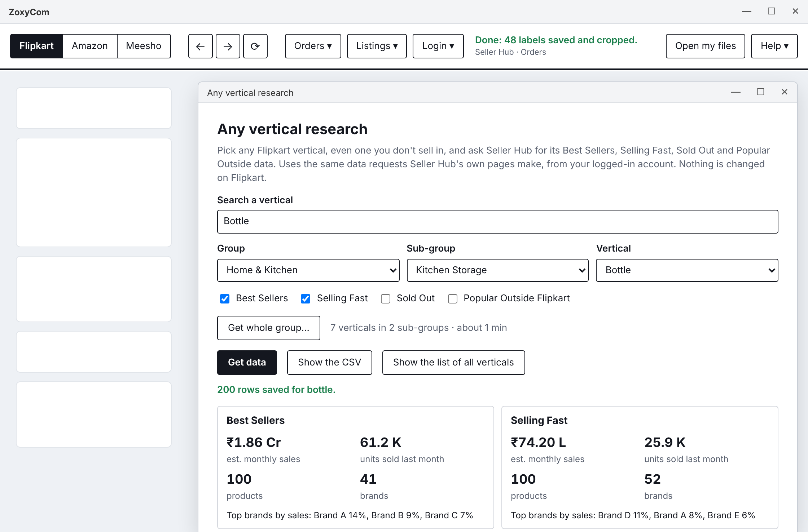
Task: Click the 'Seller Hub · Orders' status text
Action: tap(510, 52)
